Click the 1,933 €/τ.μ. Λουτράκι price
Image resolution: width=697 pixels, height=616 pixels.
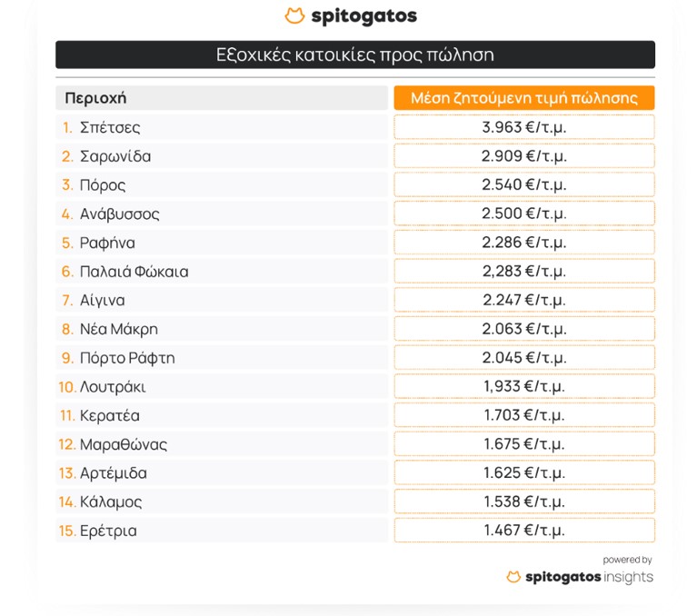coord(524,386)
